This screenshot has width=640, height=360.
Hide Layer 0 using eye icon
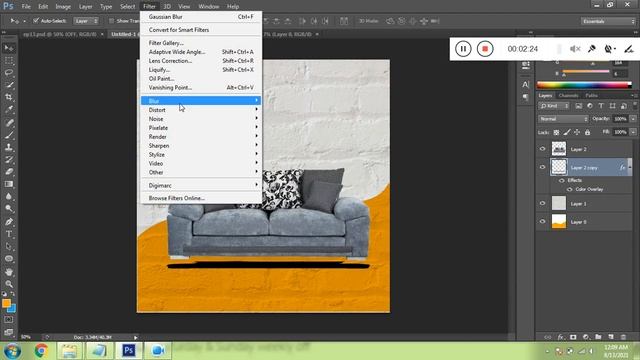(x=542, y=222)
